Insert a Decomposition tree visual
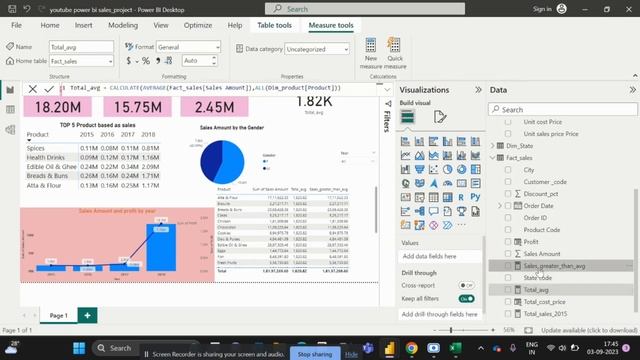Image resolution: width=640 pixels, height=360 pixels. (x=419, y=211)
